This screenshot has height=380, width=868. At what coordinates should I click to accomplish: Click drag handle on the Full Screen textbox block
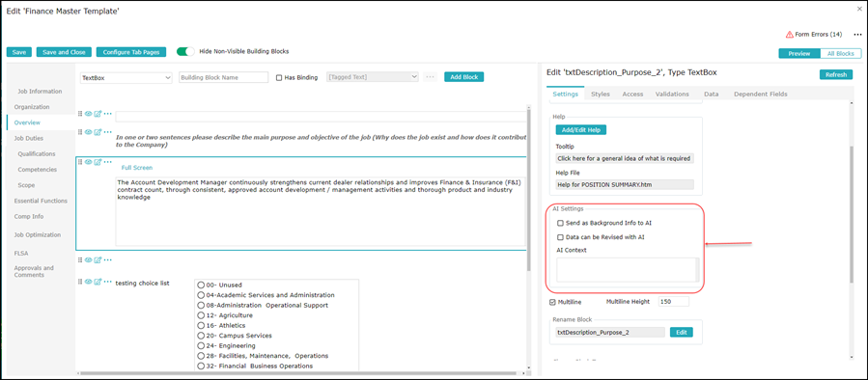point(80,162)
